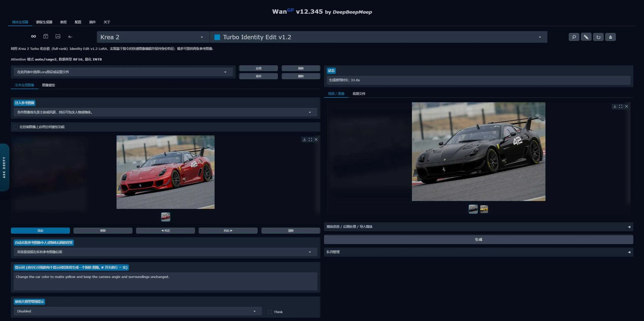Viewport: 644px width, 321px height.
Task: Click the infinity icon in the model filter row
Action: click(x=33, y=36)
